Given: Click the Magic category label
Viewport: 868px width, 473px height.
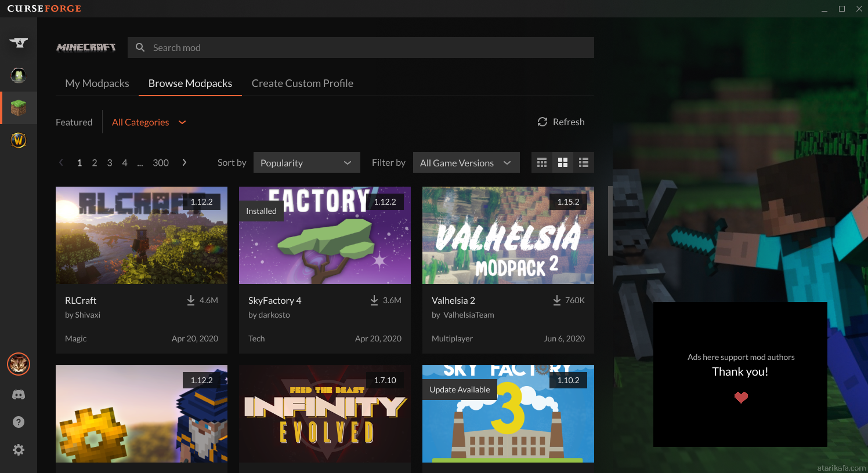Looking at the screenshot, I should 75,339.
